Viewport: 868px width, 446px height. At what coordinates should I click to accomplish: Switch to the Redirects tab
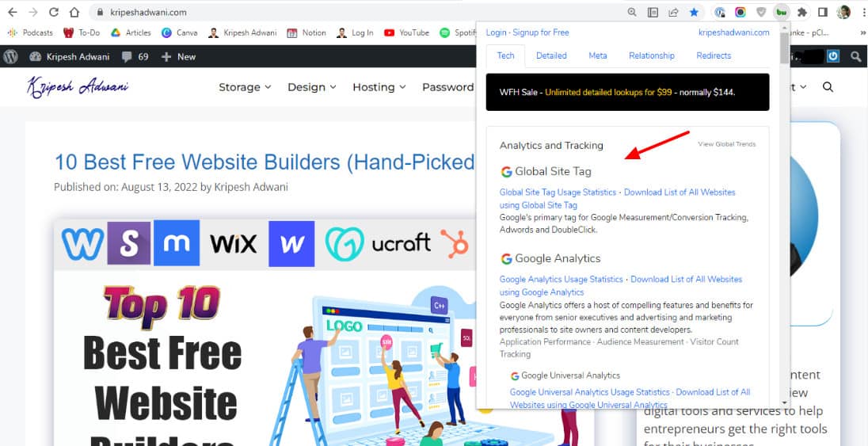point(714,55)
